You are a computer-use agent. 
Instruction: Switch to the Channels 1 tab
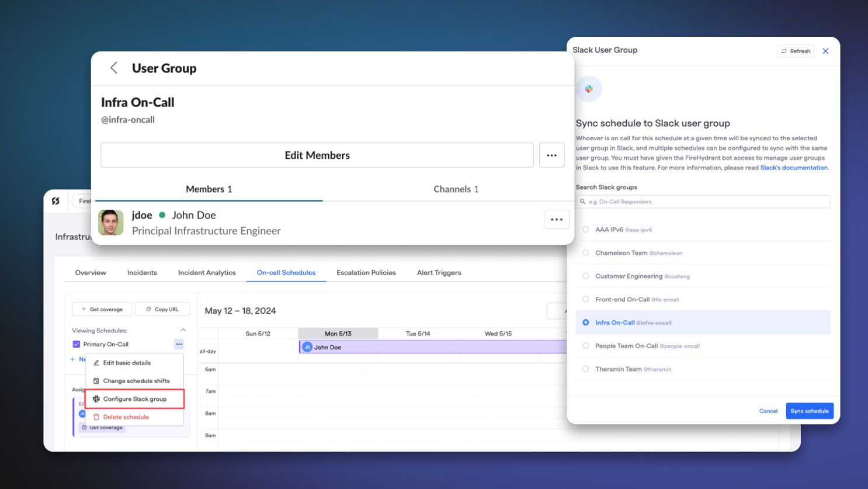pos(456,189)
